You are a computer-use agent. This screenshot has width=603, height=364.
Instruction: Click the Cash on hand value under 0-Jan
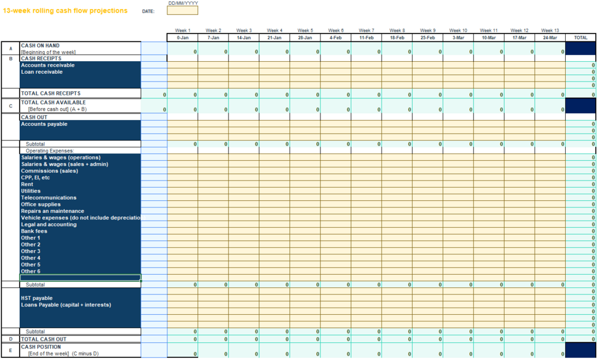pyautogui.click(x=182, y=49)
